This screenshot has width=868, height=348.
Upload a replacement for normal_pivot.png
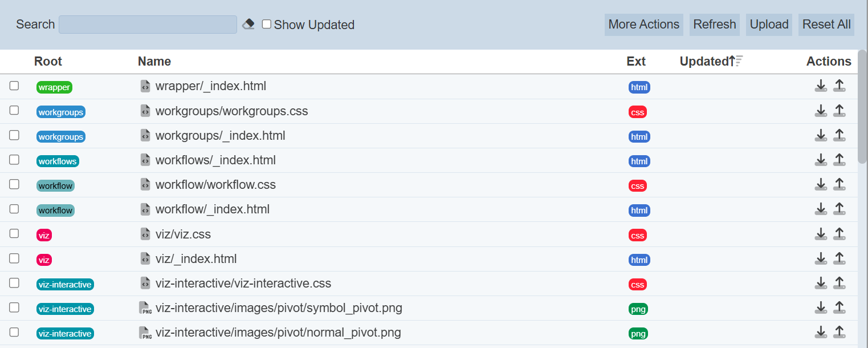839,333
